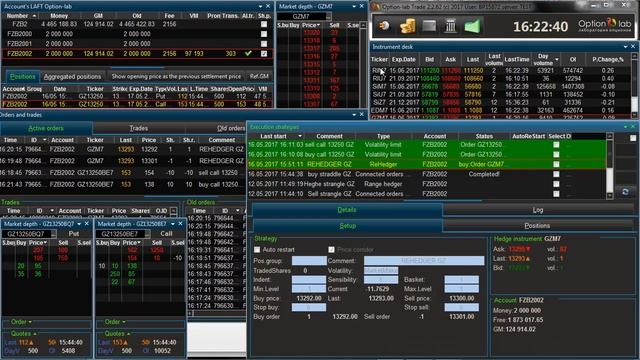Open the gold coins icon in toolbar
The height and width of the screenshot is (360, 640).
[407, 26]
